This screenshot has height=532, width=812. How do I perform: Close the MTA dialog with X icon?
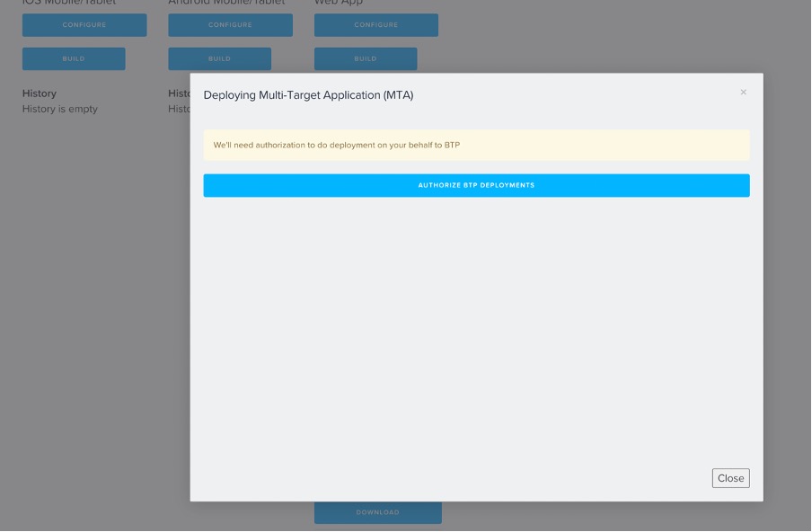pyautogui.click(x=743, y=93)
